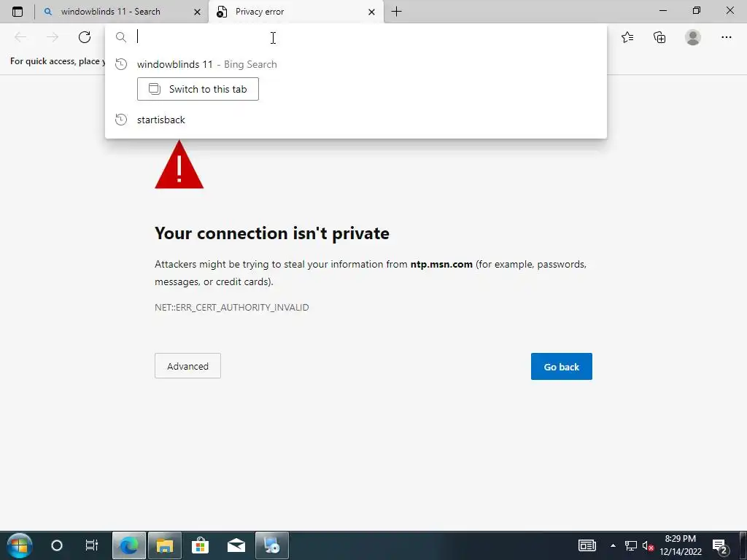Click the Your connection isn't private heading
The width and height of the screenshot is (747, 560).
click(272, 233)
